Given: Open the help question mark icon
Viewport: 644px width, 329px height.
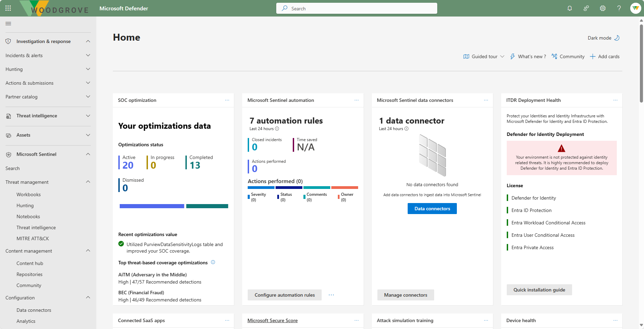Looking at the screenshot, I should tap(619, 8).
